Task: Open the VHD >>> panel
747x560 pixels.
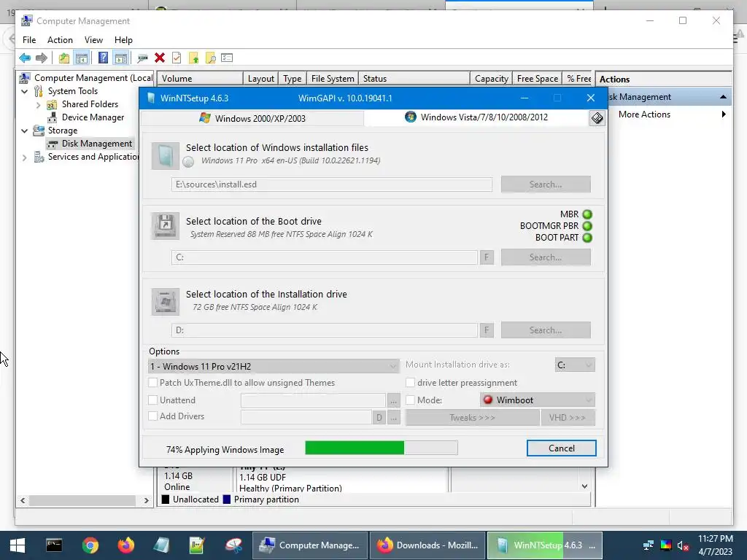Action: [x=568, y=418]
